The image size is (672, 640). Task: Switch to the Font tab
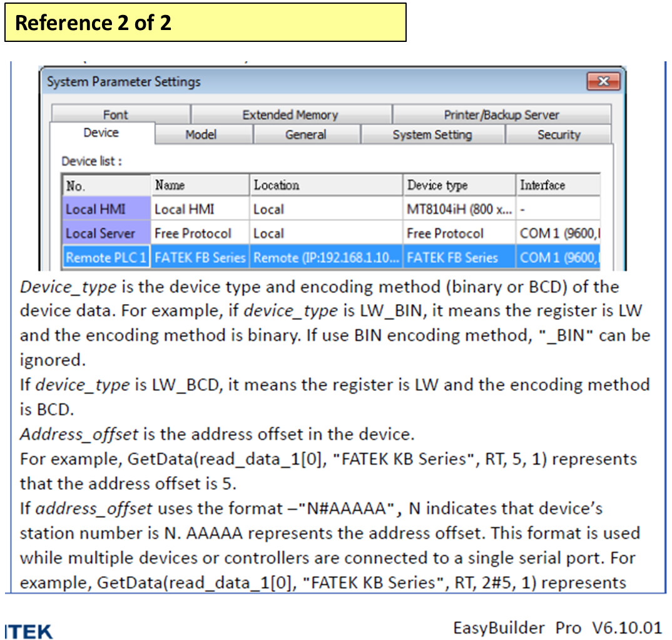[121, 114]
